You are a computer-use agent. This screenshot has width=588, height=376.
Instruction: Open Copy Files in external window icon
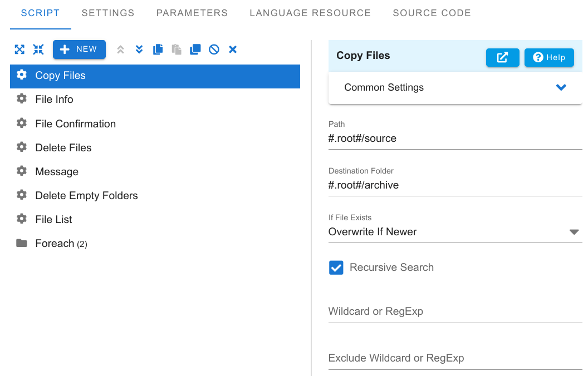point(502,57)
